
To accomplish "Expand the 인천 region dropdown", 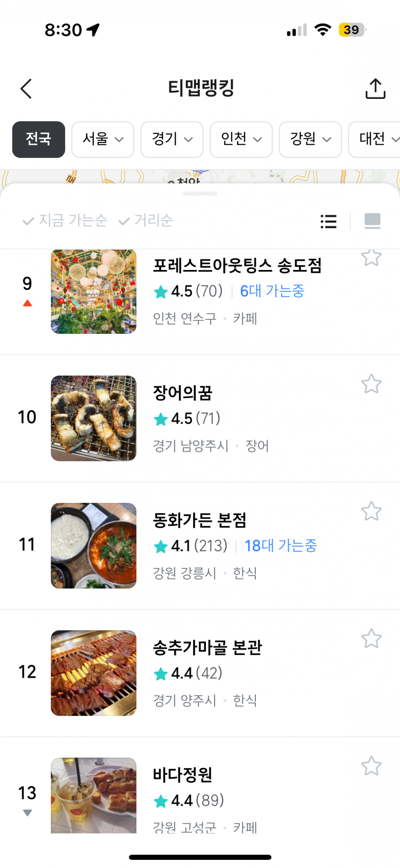I will [x=241, y=139].
